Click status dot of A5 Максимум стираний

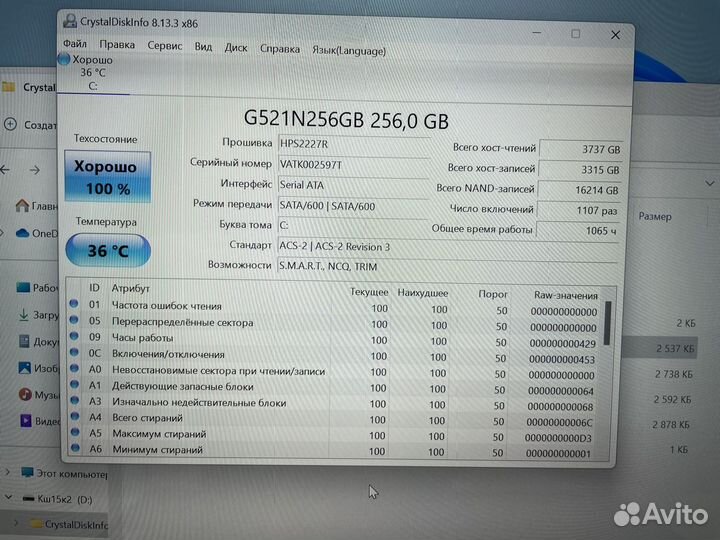75,432
